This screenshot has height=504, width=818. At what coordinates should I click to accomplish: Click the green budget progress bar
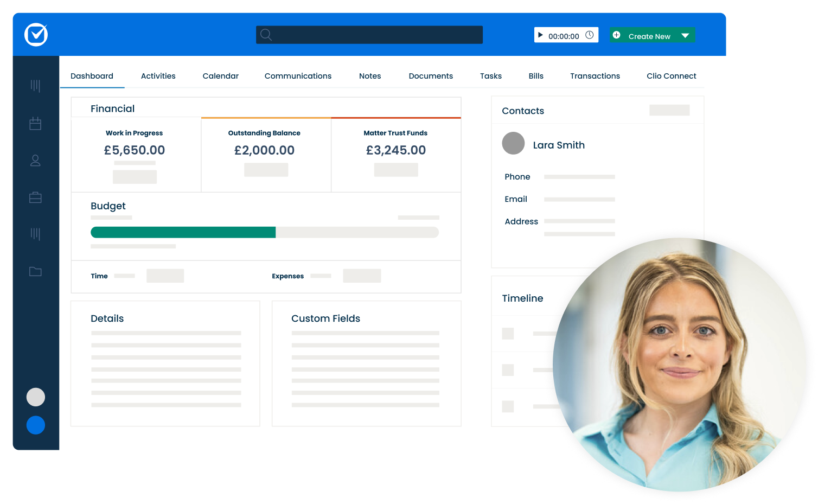(183, 232)
